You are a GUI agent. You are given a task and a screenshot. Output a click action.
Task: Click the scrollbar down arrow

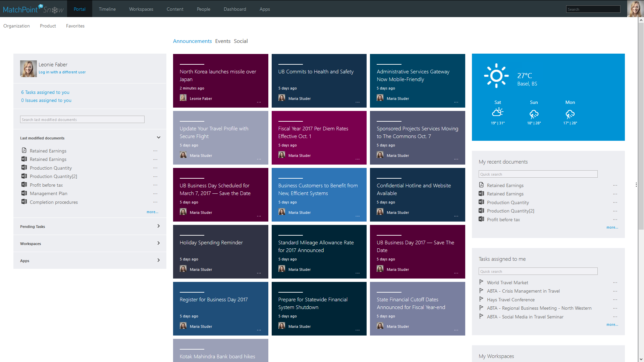pyautogui.click(x=641, y=359)
